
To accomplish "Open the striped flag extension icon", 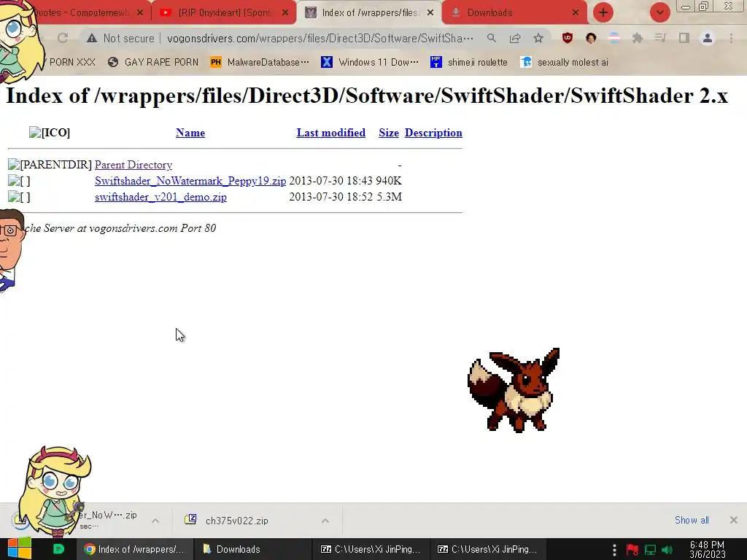I will point(614,38).
